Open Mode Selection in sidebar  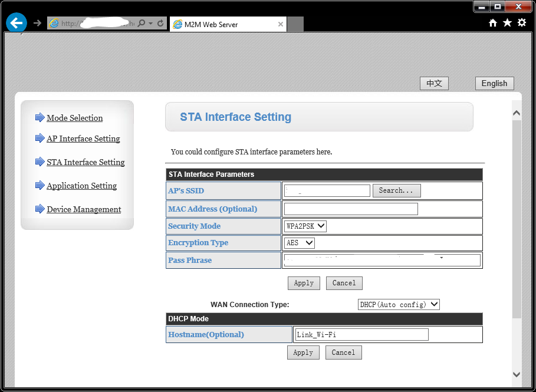(x=75, y=118)
